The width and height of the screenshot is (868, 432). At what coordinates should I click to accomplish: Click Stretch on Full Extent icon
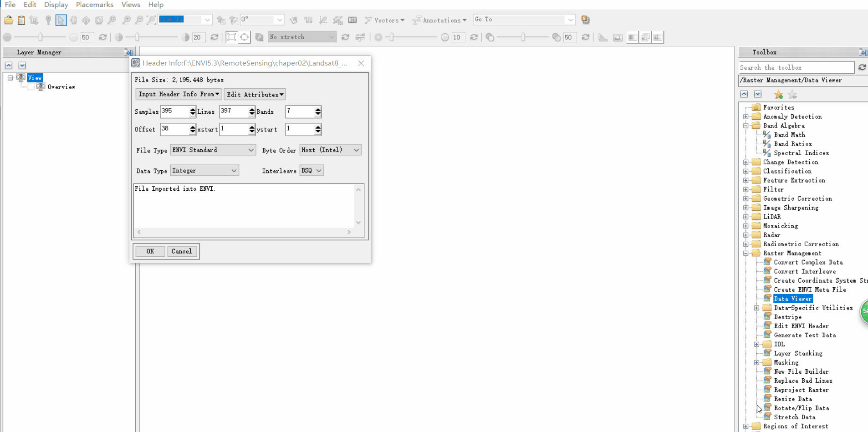click(x=232, y=37)
